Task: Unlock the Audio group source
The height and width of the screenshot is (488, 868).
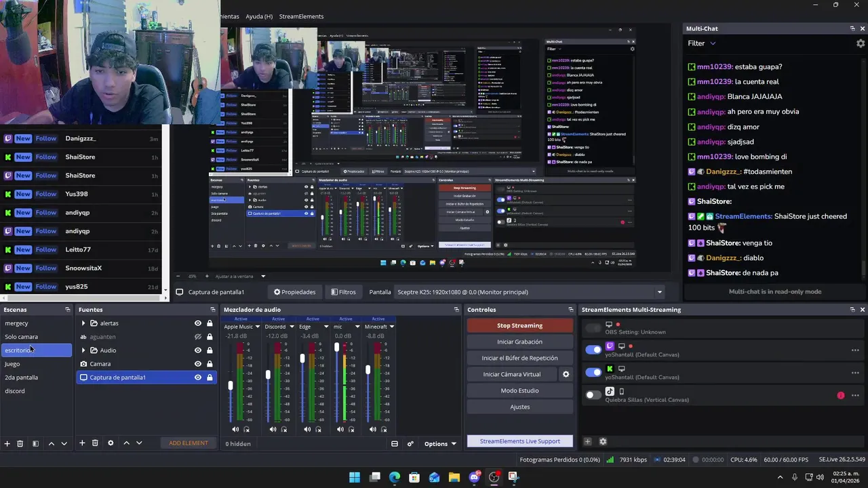Action: pos(210,350)
